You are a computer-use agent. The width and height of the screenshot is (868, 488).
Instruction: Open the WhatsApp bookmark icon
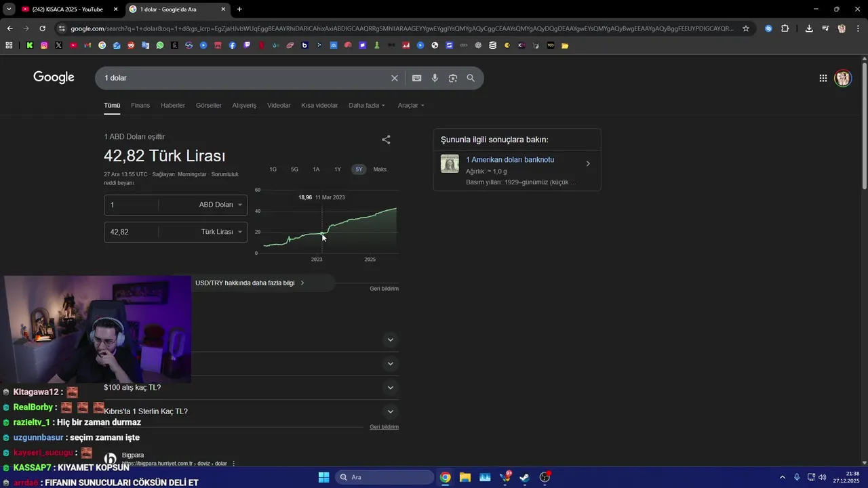[160, 45]
